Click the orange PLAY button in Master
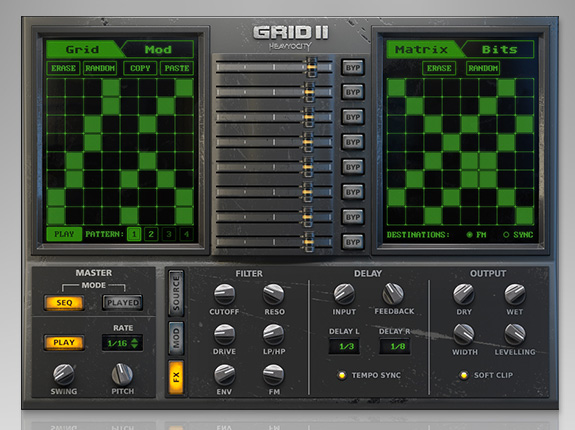575x430 pixels. pyautogui.click(x=64, y=343)
